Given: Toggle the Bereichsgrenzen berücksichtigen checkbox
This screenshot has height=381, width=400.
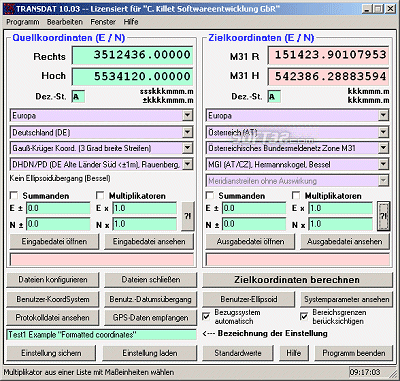Looking at the screenshot, I should (x=304, y=316).
